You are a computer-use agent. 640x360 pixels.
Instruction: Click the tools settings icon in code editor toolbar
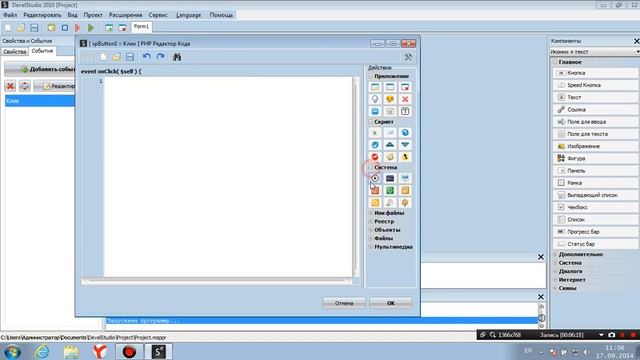[x=408, y=57]
